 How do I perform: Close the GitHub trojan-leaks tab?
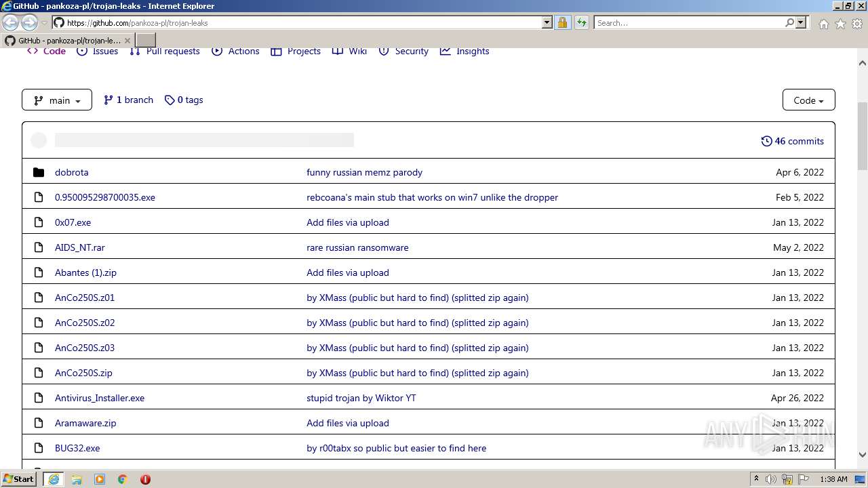click(127, 41)
